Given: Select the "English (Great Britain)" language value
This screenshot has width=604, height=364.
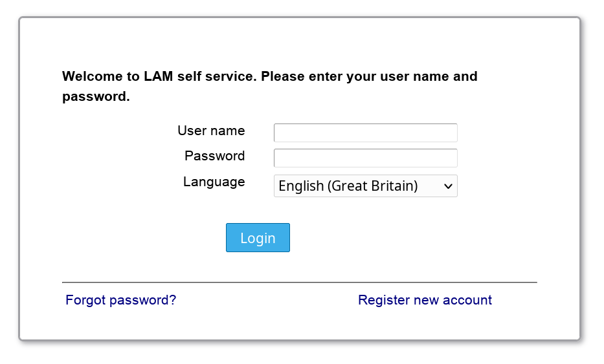Looking at the screenshot, I should (x=348, y=186).
